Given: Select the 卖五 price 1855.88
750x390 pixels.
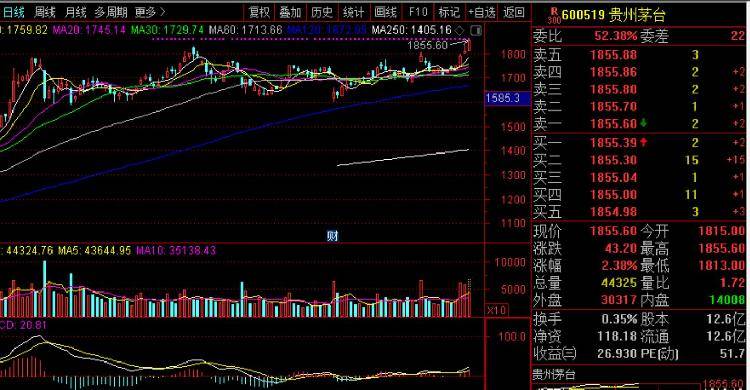Looking at the screenshot, I should click(x=613, y=55).
